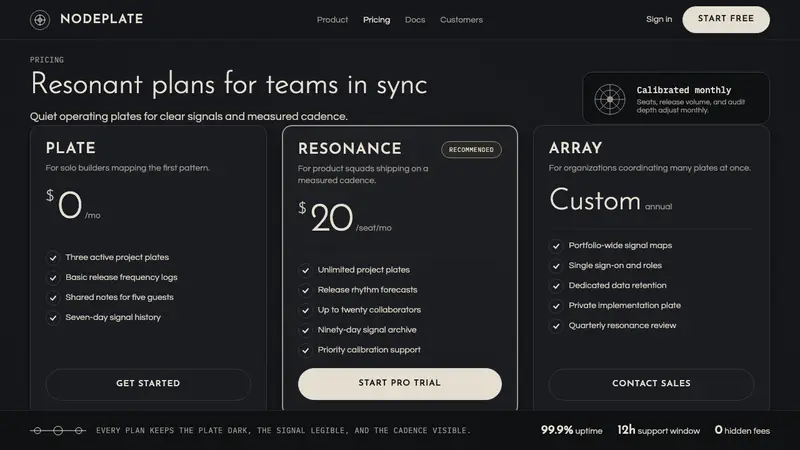Click 'Single sign-on and roles' feature text
Image resolution: width=800 pixels, height=450 pixels.
(615, 265)
